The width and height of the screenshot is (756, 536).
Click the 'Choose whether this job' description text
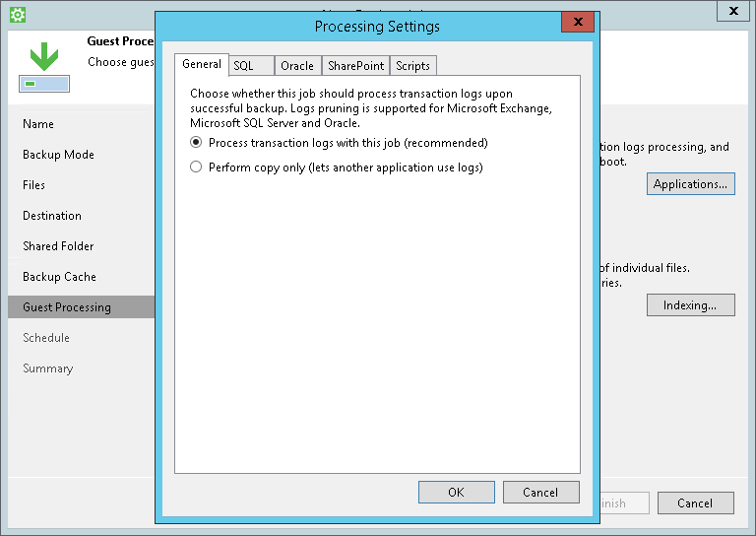pos(371,108)
